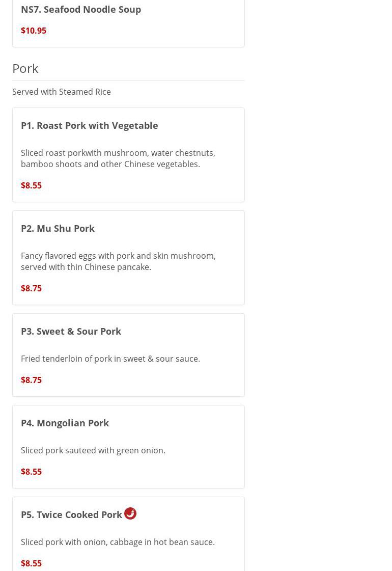Click the Mu Shu Pork description text
Viewport: 392px width, 571px height.
pyautogui.click(x=118, y=261)
